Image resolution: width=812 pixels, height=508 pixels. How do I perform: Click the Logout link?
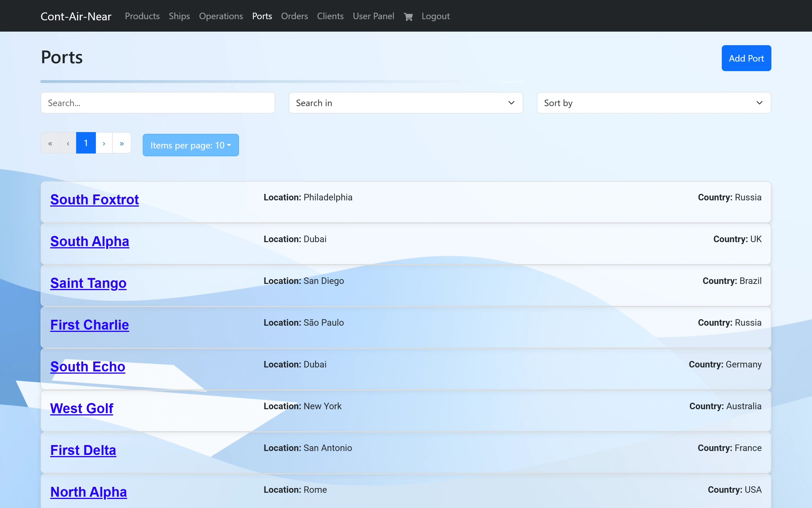tap(436, 16)
